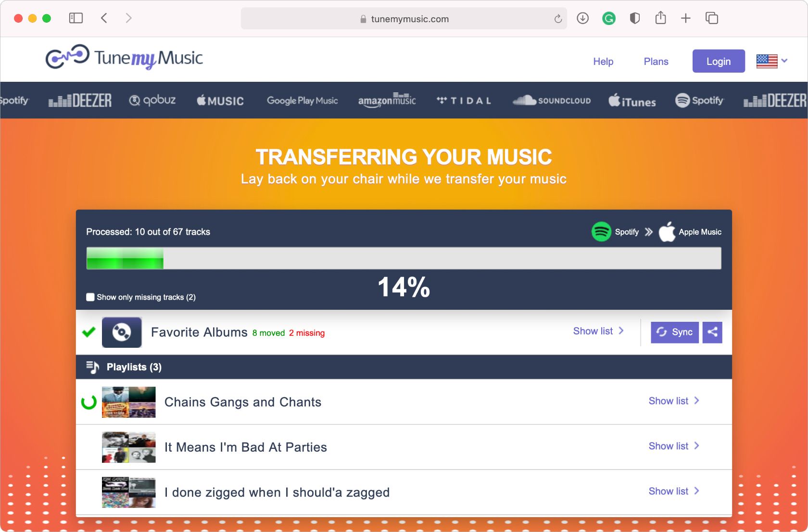Open the privacy shield icon
The width and height of the screenshot is (808, 532).
(x=635, y=18)
